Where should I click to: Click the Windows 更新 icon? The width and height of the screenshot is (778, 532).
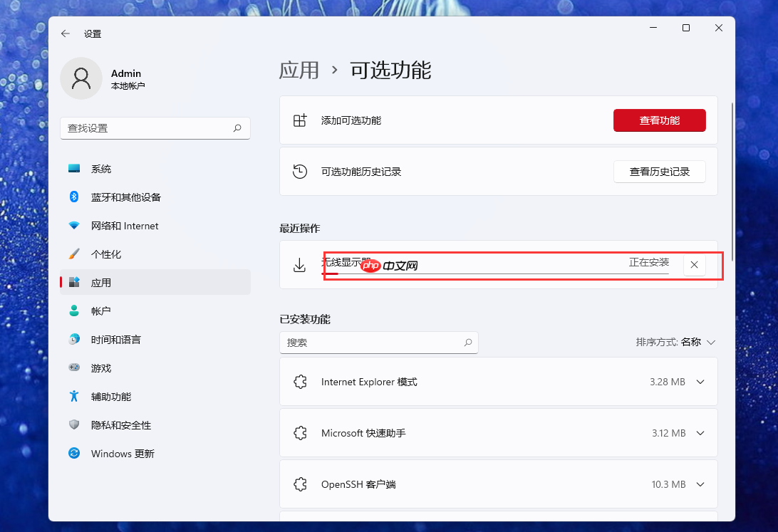(x=73, y=454)
